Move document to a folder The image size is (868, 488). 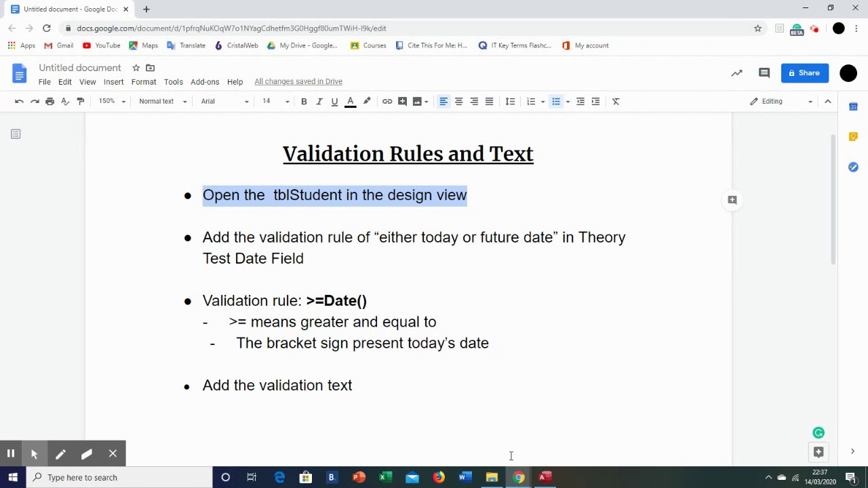[x=151, y=68]
